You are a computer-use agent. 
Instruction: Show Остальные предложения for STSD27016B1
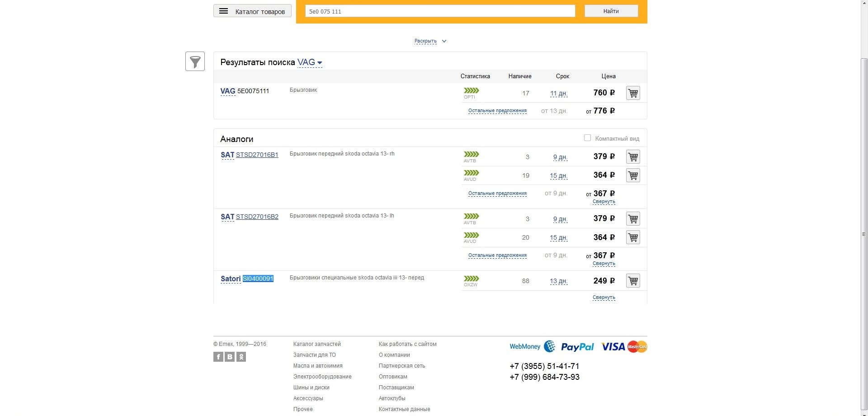pos(497,194)
